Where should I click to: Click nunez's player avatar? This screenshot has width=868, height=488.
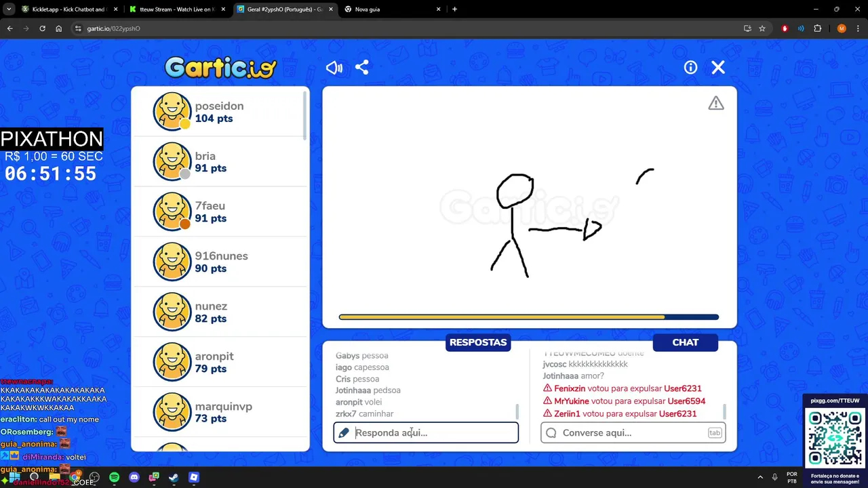(172, 312)
